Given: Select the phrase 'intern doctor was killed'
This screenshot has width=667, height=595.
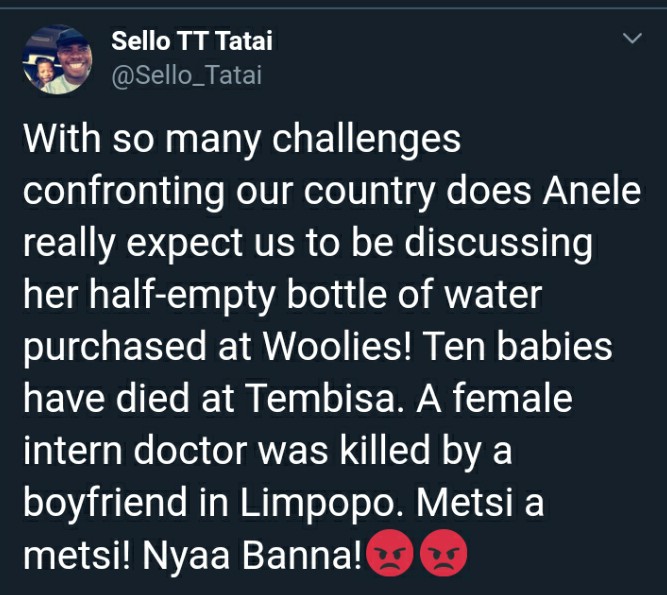Looking at the screenshot, I should pos(227,450).
